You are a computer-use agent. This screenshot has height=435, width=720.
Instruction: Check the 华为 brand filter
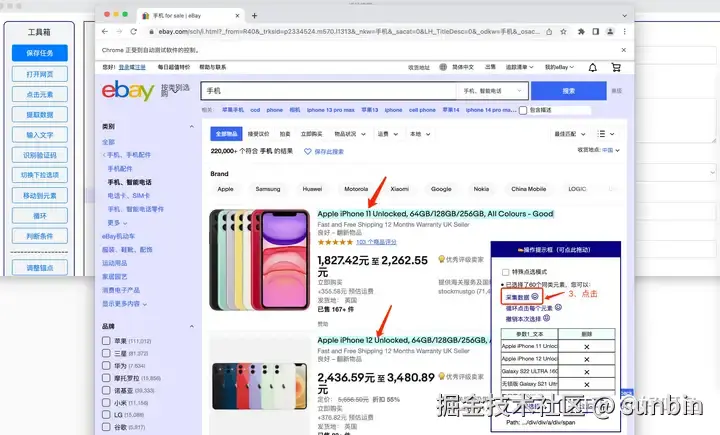[106, 366]
